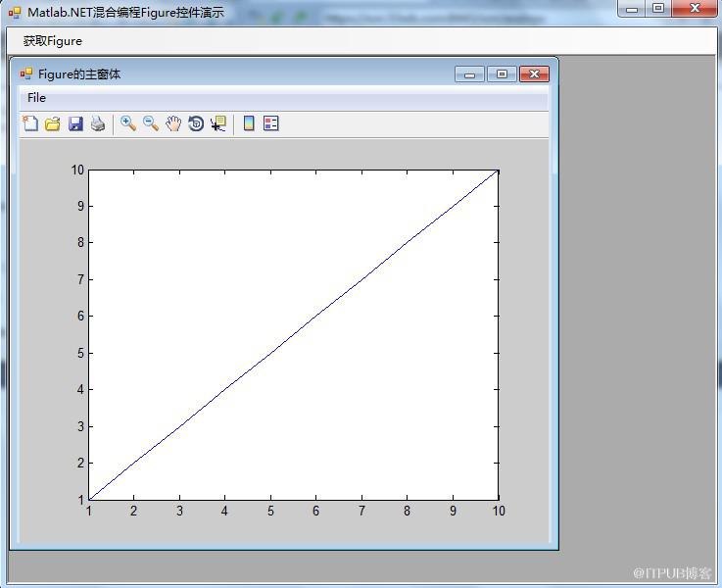Close the Matlab.NET main window
This screenshot has height=588, width=722.
(x=695, y=8)
